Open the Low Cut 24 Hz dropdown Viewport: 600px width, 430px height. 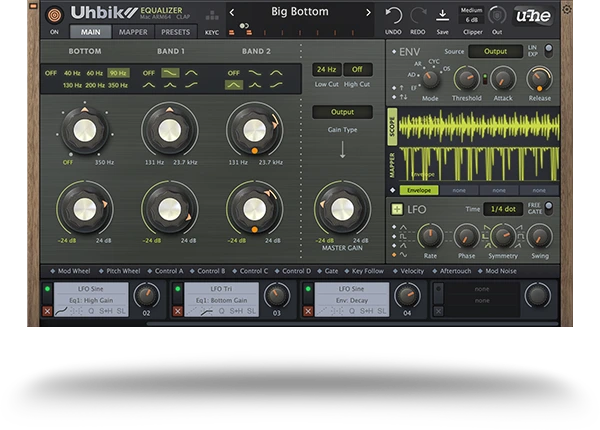click(326, 70)
